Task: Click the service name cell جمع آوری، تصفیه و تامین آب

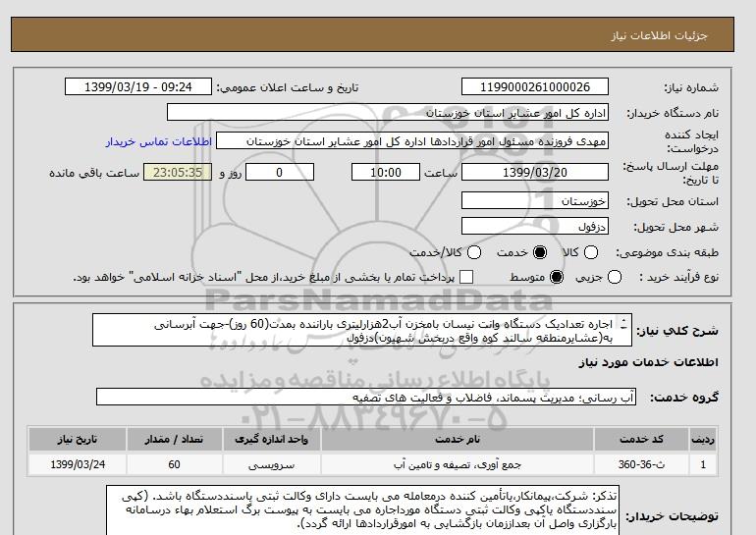Action: tap(458, 464)
